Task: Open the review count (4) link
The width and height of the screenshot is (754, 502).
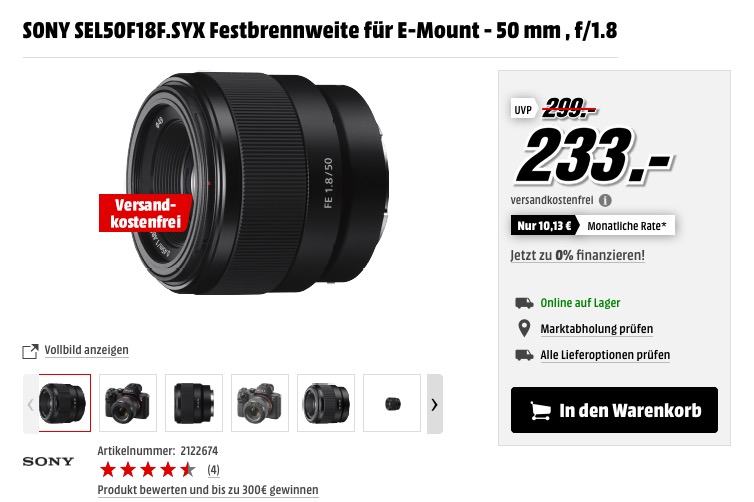Action: [214, 470]
